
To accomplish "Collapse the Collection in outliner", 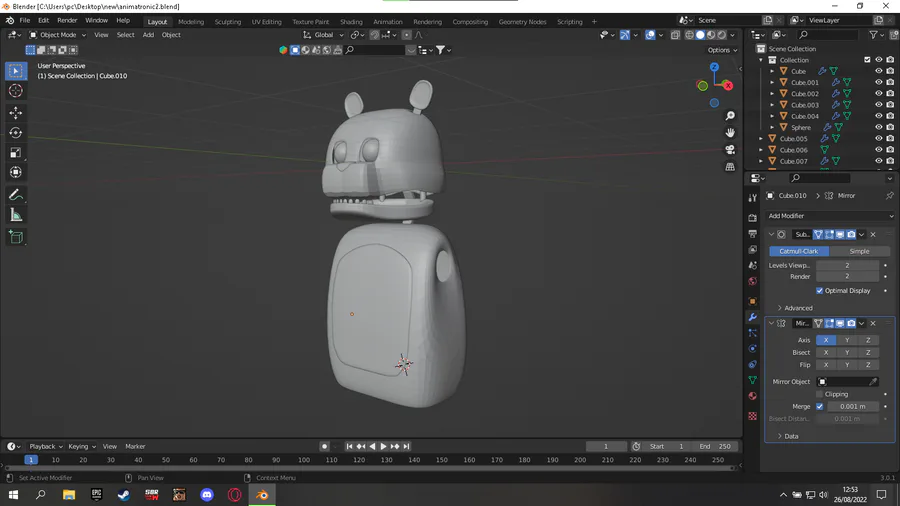I will coord(761,60).
